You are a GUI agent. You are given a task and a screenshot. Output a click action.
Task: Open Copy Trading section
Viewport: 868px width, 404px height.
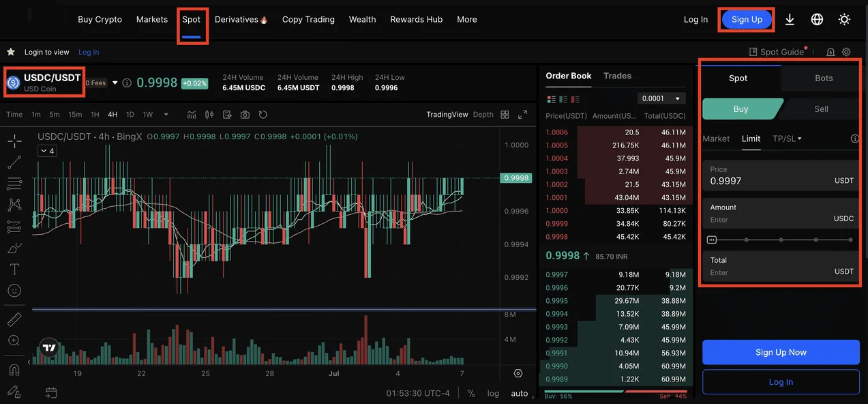tap(308, 20)
